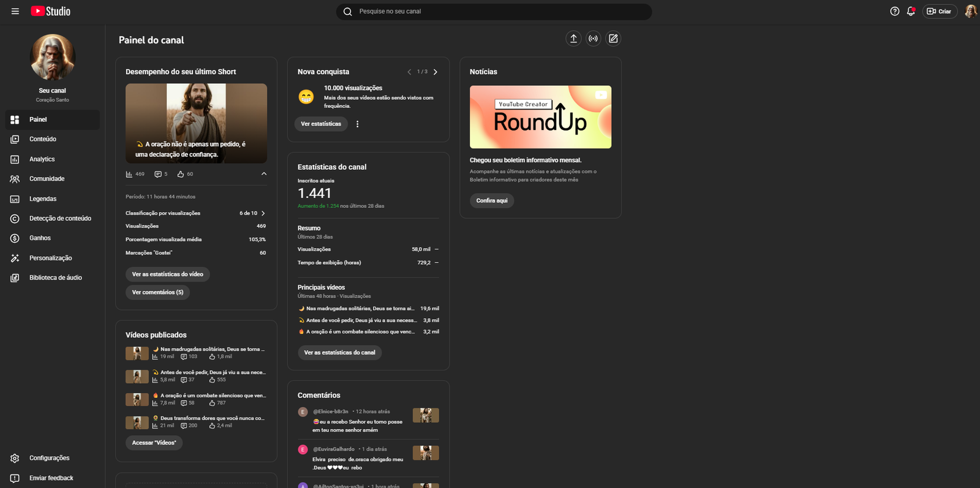Go to next achievement card

[435, 72]
